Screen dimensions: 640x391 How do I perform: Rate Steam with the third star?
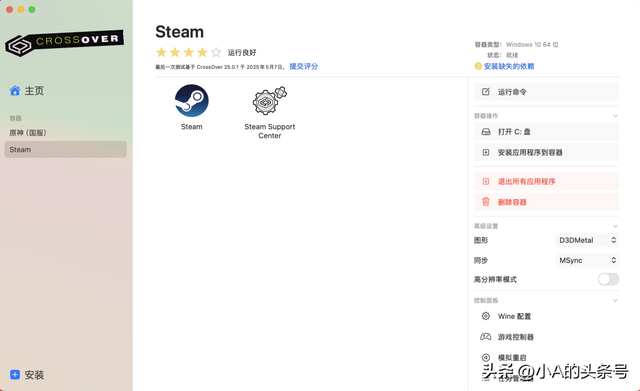[x=189, y=52]
